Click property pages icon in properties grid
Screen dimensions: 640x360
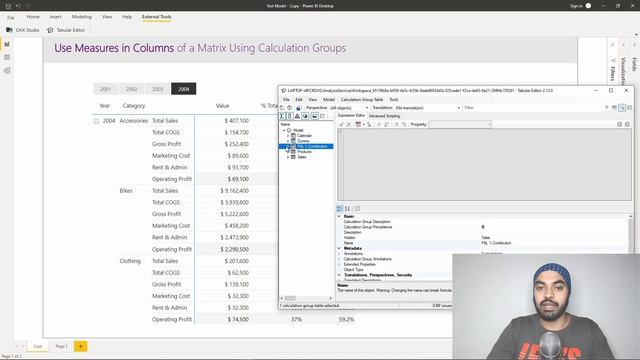[x=357, y=209]
